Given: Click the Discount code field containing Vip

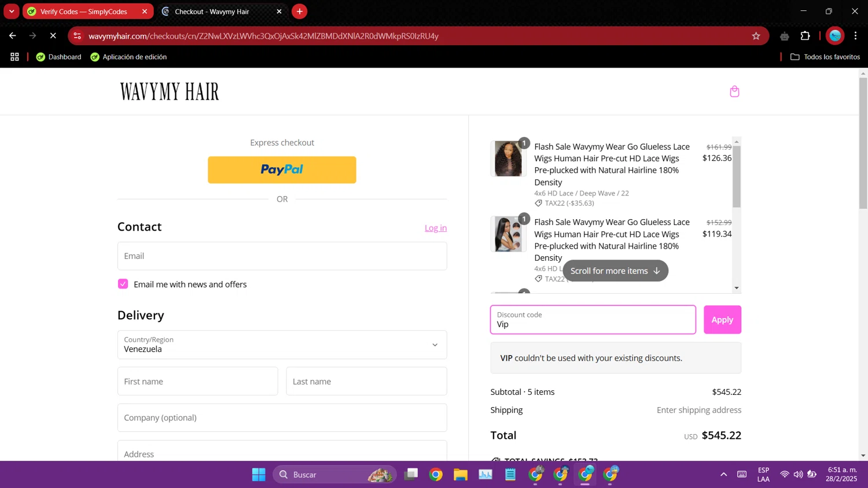Looking at the screenshot, I should click(x=593, y=320).
